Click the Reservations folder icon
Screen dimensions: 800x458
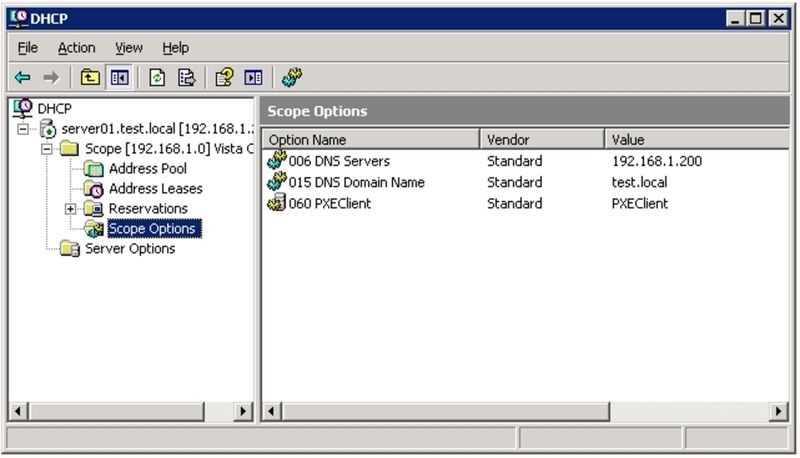coord(93,209)
